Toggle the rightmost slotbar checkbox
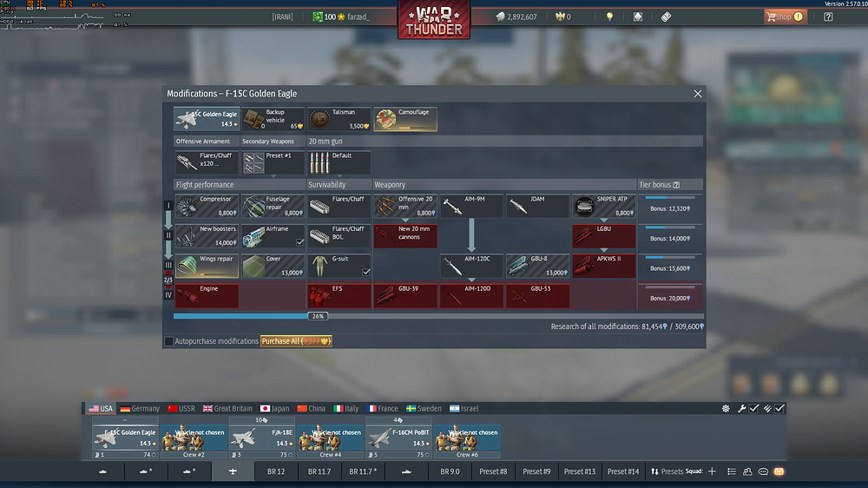Screen dimensions: 868x488 tap(779, 408)
